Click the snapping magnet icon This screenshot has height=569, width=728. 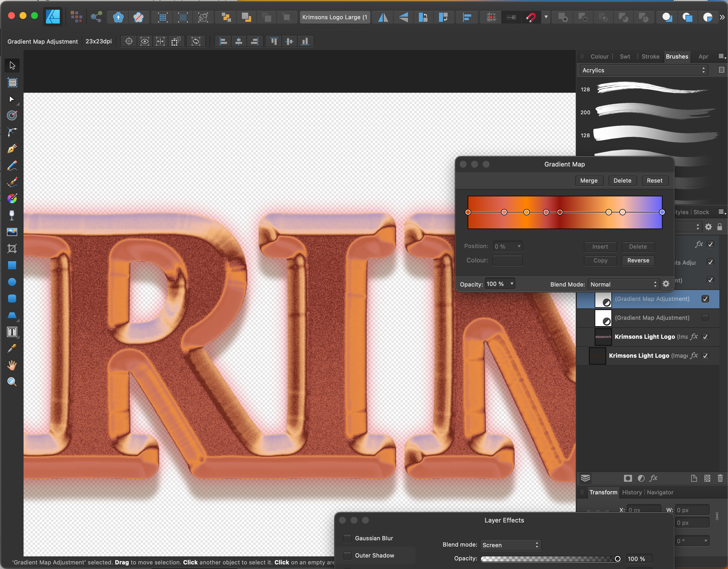(531, 17)
